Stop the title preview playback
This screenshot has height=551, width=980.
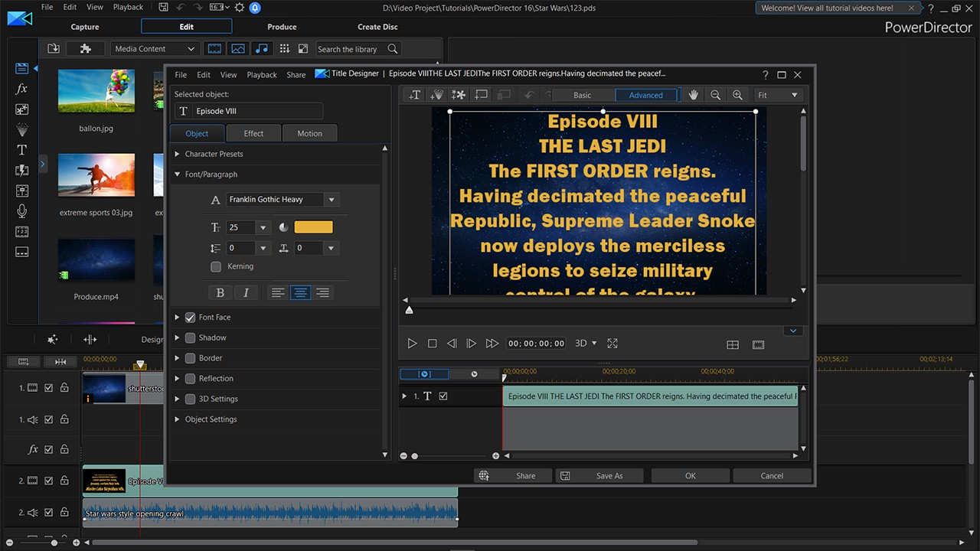point(432,344)
